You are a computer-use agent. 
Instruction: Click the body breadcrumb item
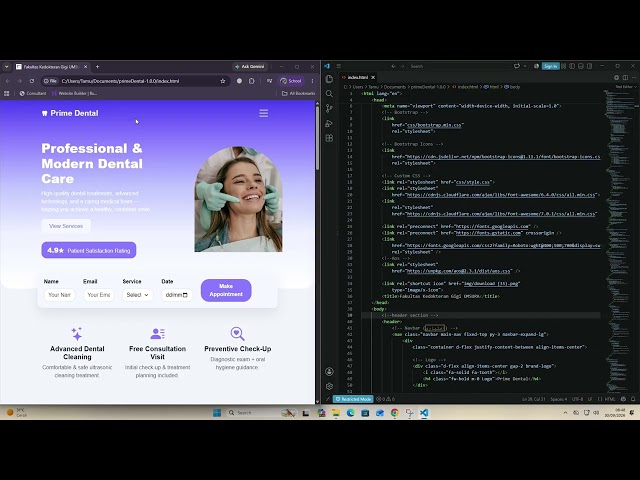tap(512, 87)
